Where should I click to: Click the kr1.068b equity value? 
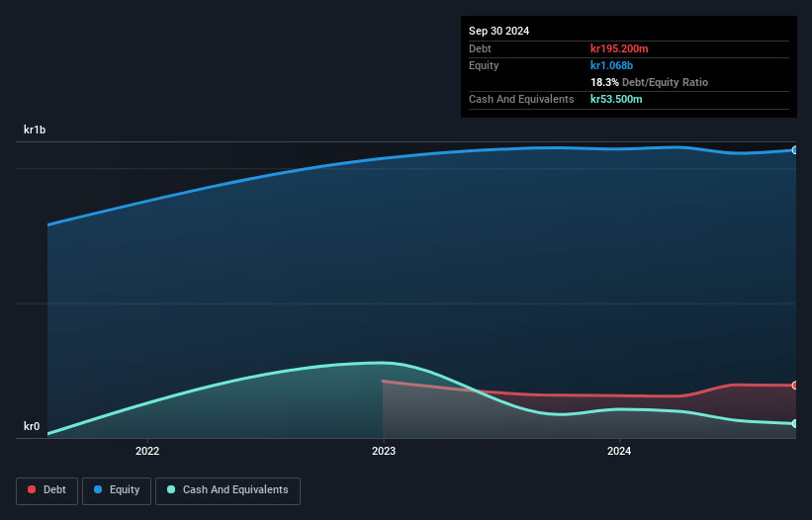coord(611,65)
